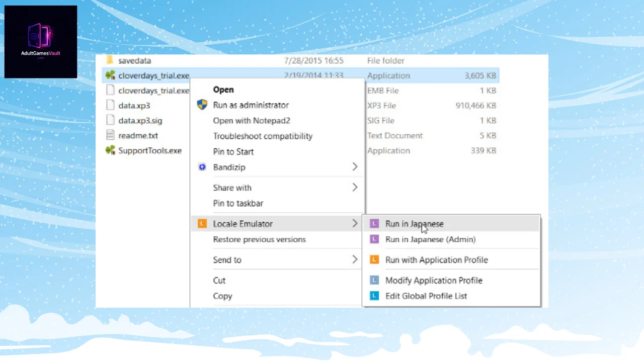Click the clover icon of cloverdays_trial.exe
Image resolution: width=644 pixels, height=362 pixels.
(x=110, y=75)
